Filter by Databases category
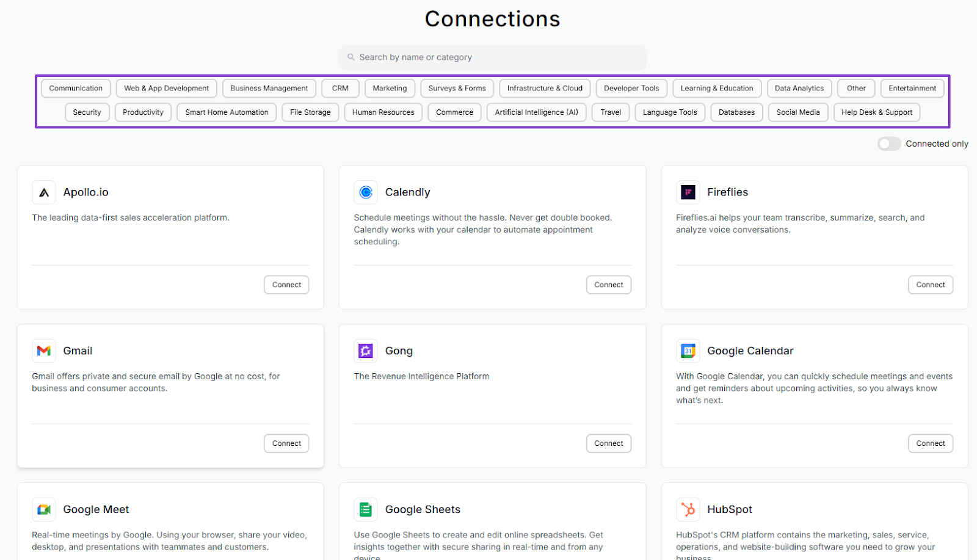Image resolution: width=977 pixels, height=560 pixels. (x=736, y=112)
